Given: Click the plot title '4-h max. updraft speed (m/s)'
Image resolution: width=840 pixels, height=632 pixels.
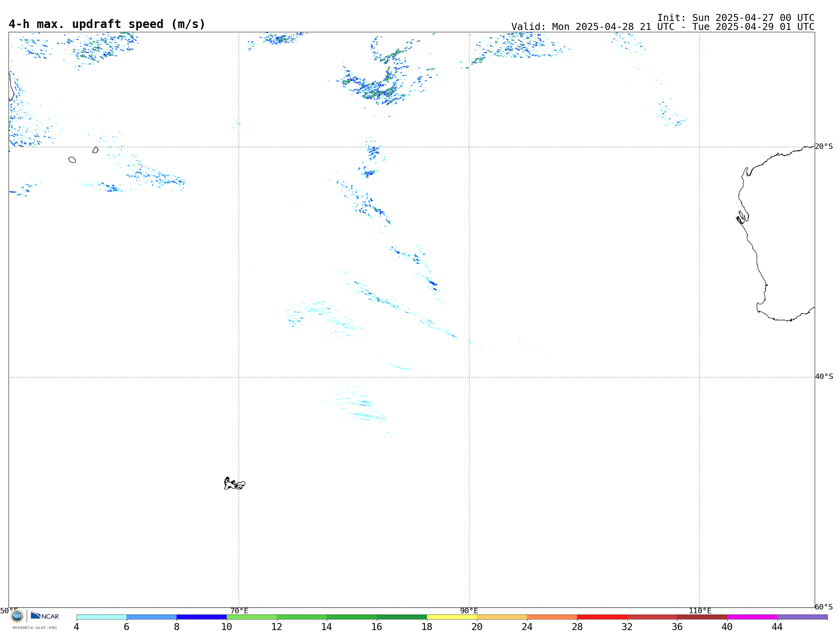Looking at the screenshot, I should pyautogui.click(x=107, y=24).
